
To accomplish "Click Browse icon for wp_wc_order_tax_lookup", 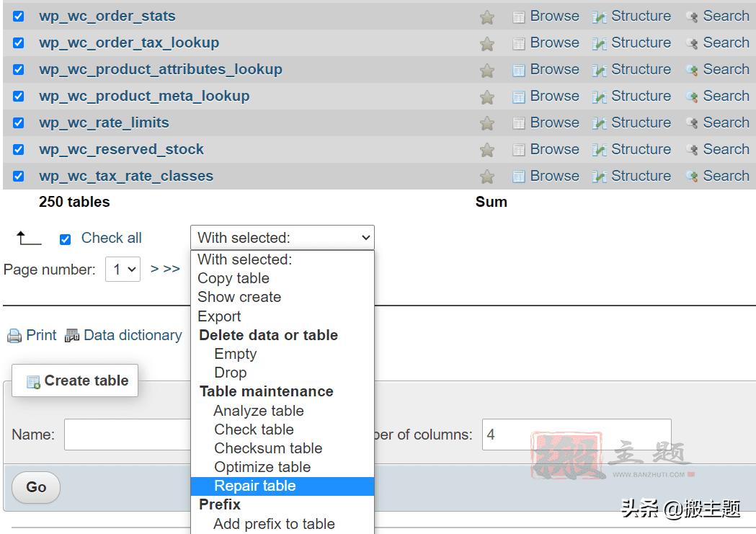I will 519,44.
